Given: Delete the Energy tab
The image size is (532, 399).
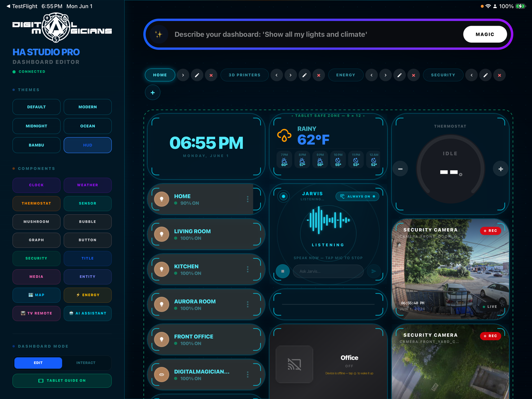Looking at the screenshot, I should tap(414, 75).
